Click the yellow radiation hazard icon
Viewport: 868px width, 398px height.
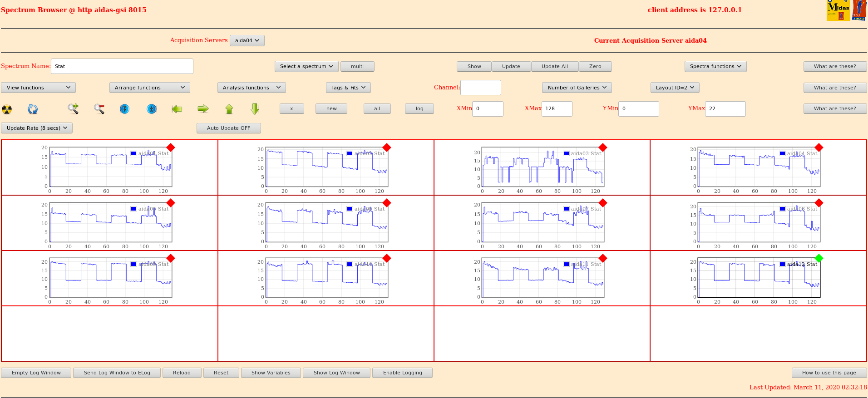click(x=7, y=109)
